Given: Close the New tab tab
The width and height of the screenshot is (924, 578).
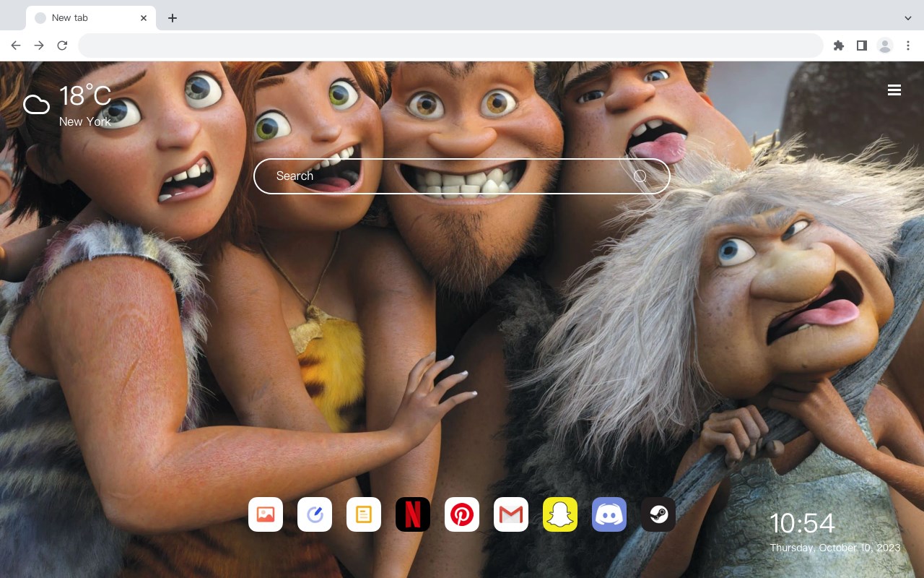Looking at the screenshot, I should [x=144, y=18].
